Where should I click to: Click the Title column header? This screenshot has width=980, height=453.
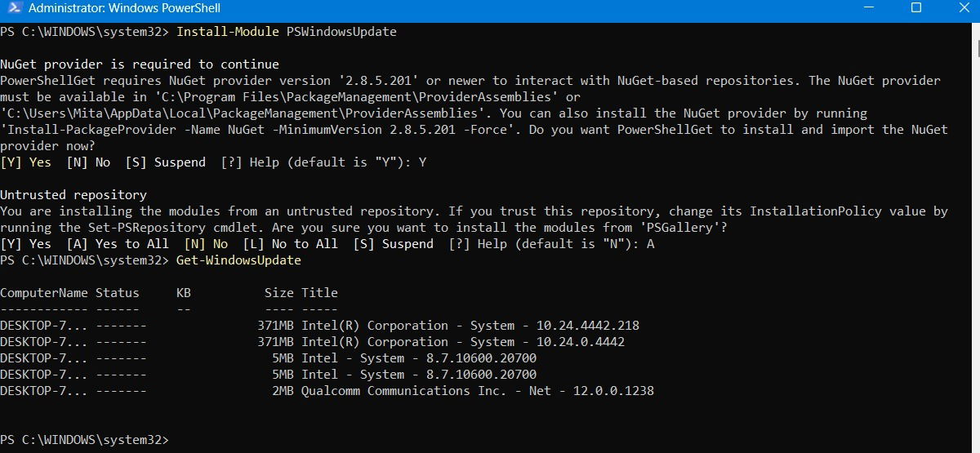[x=319, y=293]
